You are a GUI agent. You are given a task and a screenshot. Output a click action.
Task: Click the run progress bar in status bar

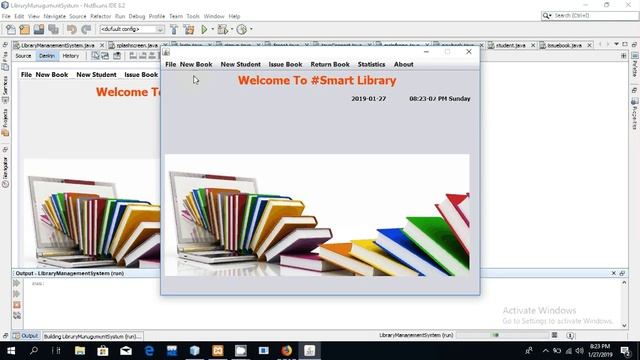502,335
